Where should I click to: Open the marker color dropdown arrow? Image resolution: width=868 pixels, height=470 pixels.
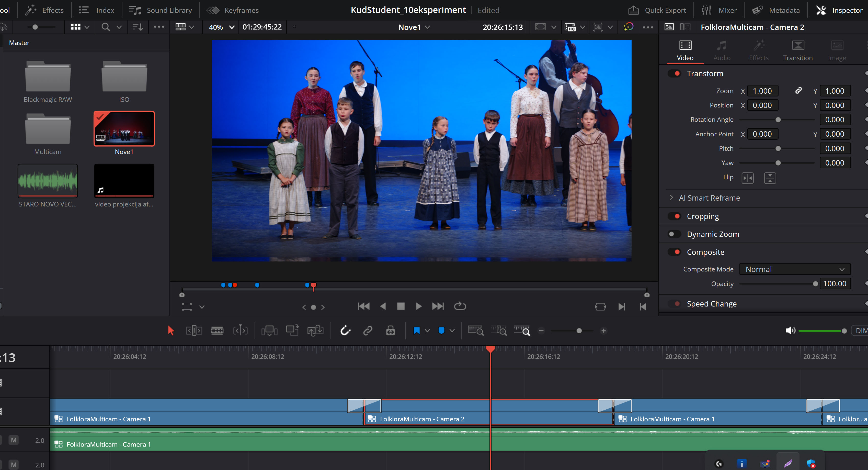tap(452, 331)
